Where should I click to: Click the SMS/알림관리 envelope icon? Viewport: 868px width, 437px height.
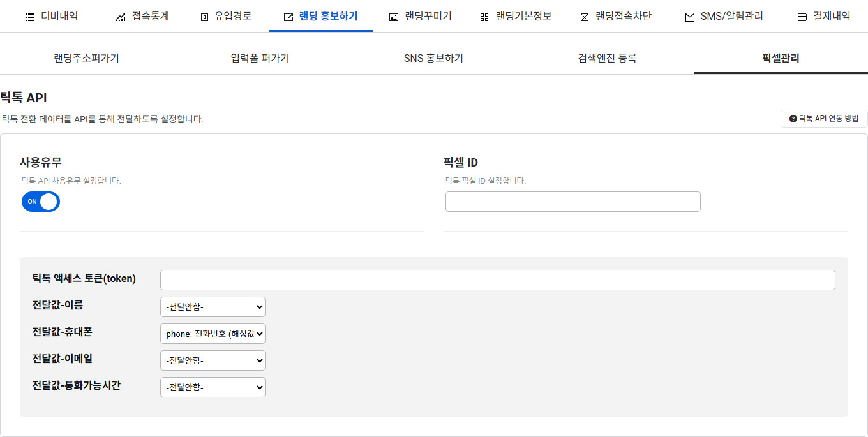tap(689, 17)
